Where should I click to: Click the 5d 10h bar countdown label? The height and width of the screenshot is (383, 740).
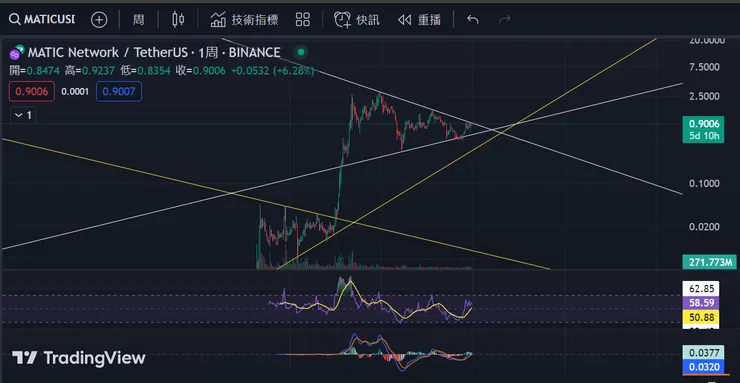[704, 137]
